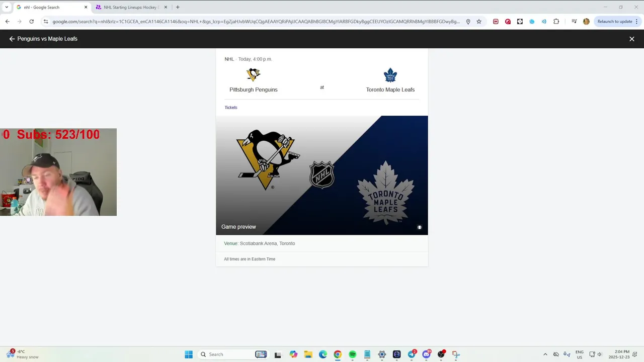Viewport: 644px width, 362px height.
Task: Open Task View on taskbar
Action: [278, 354]
